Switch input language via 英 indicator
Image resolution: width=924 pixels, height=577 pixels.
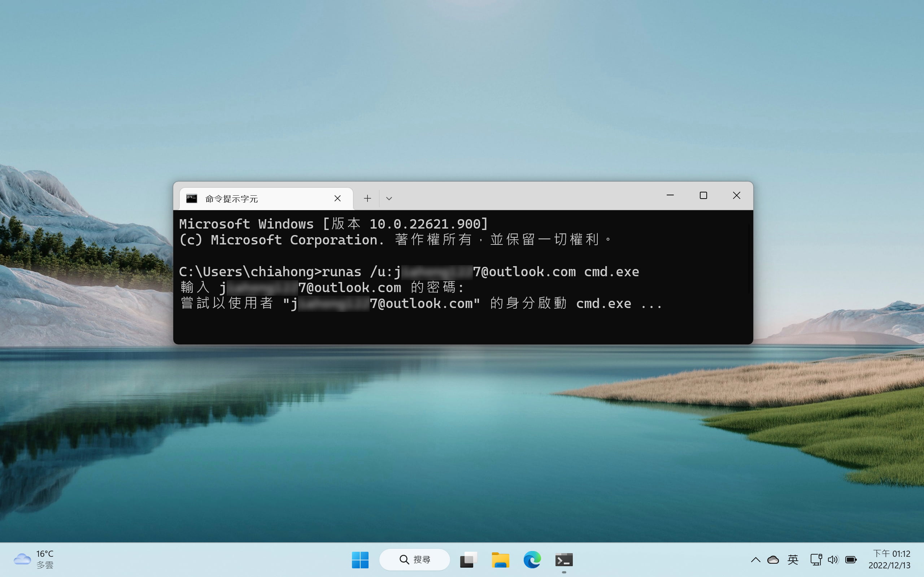793,560
